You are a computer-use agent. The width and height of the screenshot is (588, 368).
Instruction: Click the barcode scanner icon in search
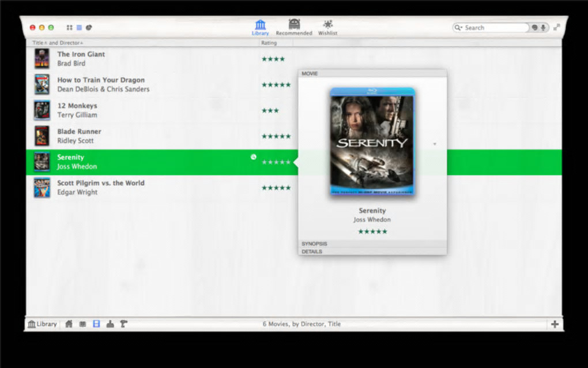[535, 28]
